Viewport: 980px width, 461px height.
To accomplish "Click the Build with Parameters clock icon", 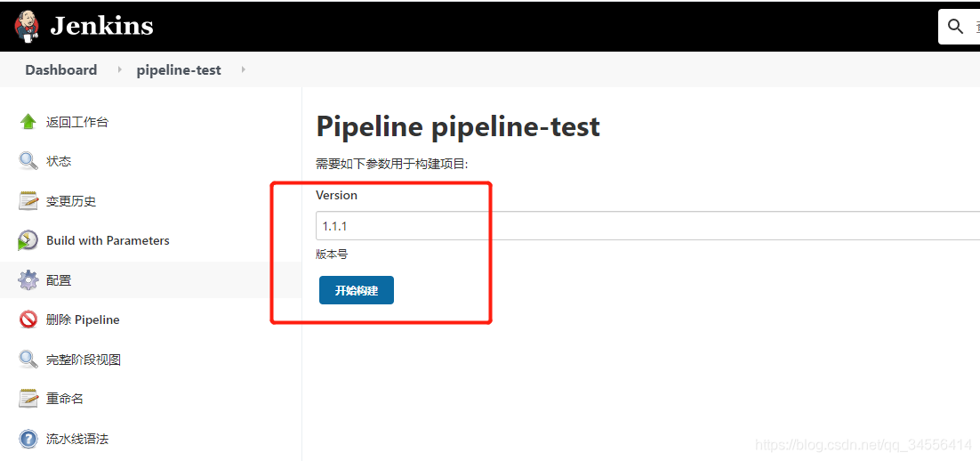I will point(28,240).
